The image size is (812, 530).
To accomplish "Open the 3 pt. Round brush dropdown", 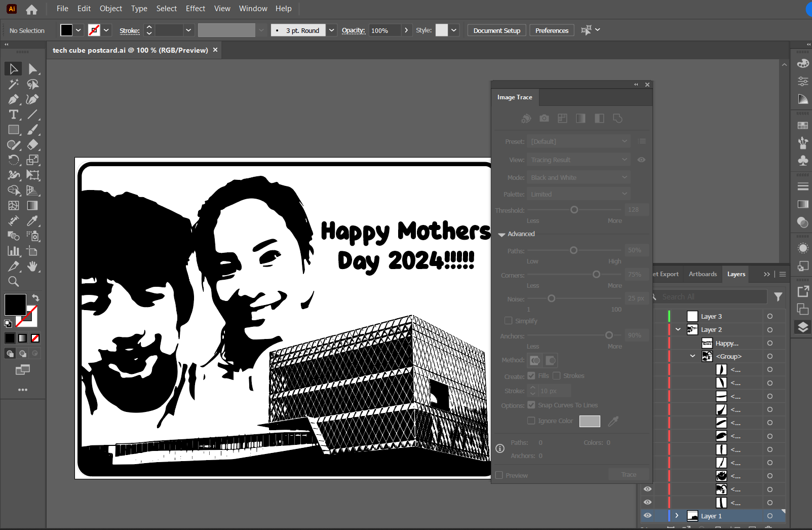I will click(x=331, y=30).
